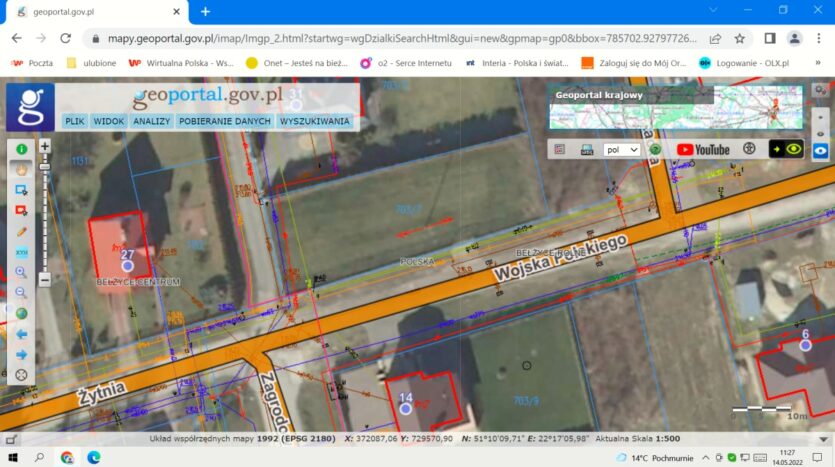Open the YouTube link
The height and width of the screenshot is (467, 835).
tap(703, 150)
